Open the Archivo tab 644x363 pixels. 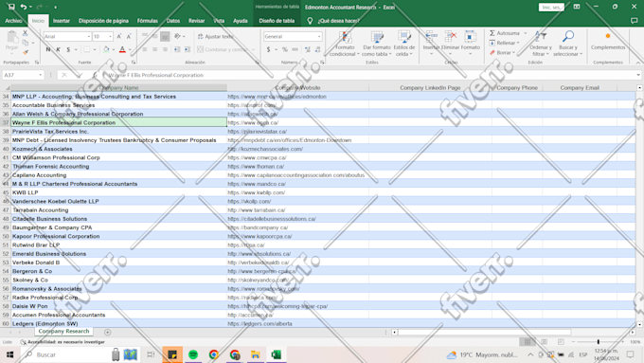(13, 21)
